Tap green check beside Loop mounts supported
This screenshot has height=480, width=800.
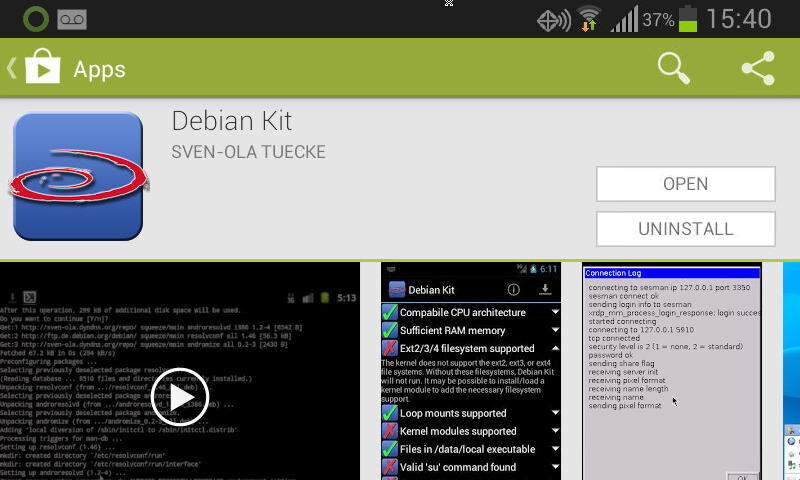pyautogui.click(x=390, y=413)
